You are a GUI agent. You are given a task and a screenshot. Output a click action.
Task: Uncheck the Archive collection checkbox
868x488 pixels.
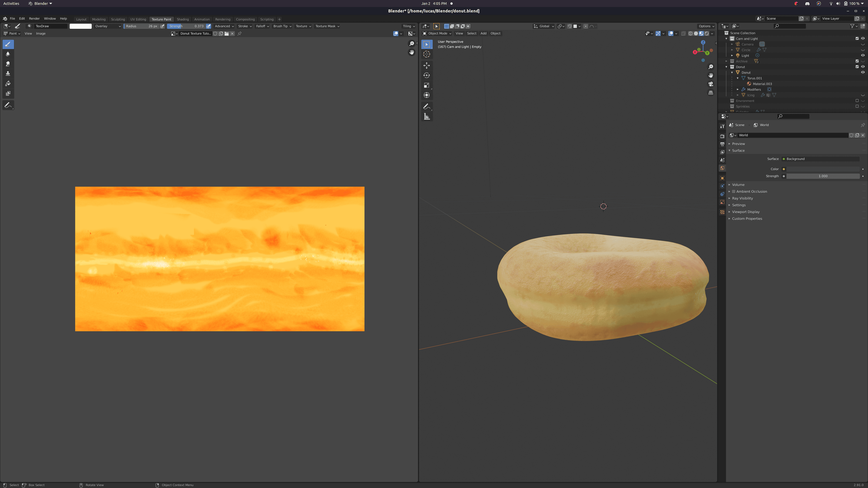857,61
